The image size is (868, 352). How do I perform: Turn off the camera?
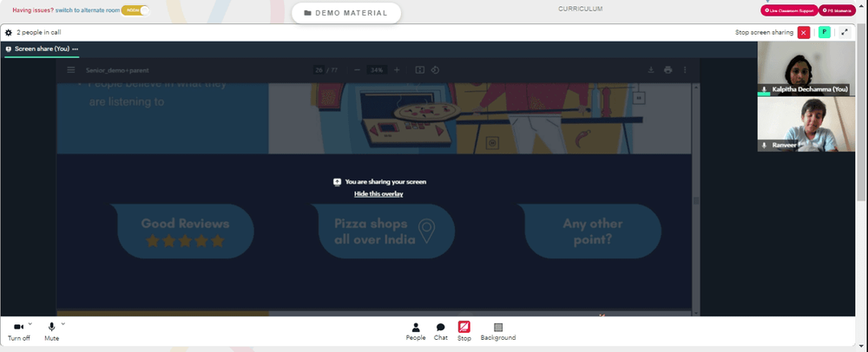click(18, 331)
